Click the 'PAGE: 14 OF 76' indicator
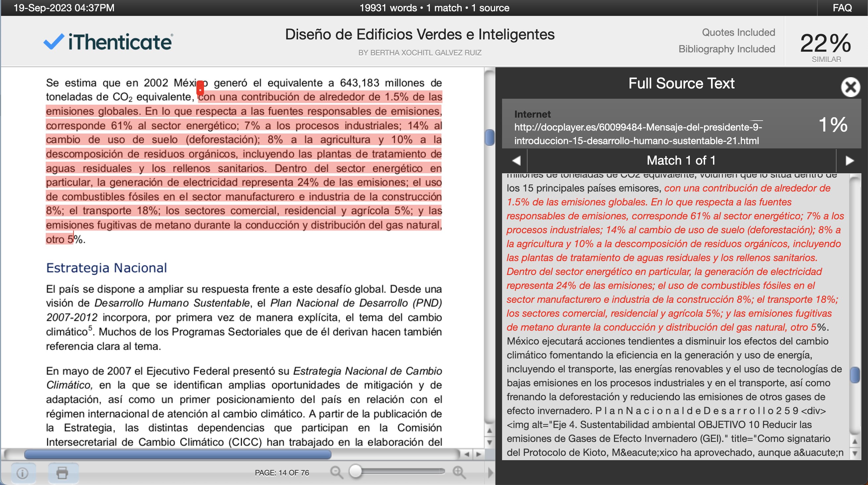The width and height of the screenshot is (868, 485). 282,473
